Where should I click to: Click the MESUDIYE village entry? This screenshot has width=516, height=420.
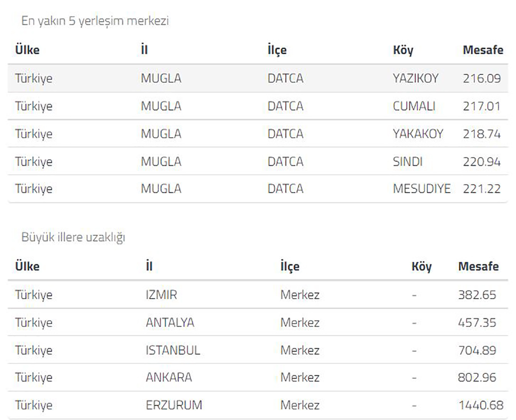click(421, 189)
